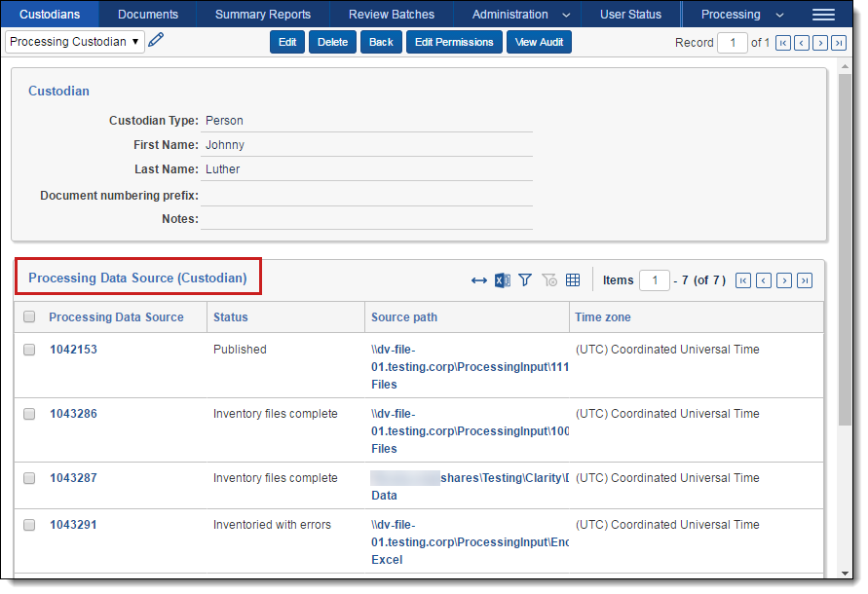Open the hamburger menu in top navigation
868x594 pixels.
point(823,15)
